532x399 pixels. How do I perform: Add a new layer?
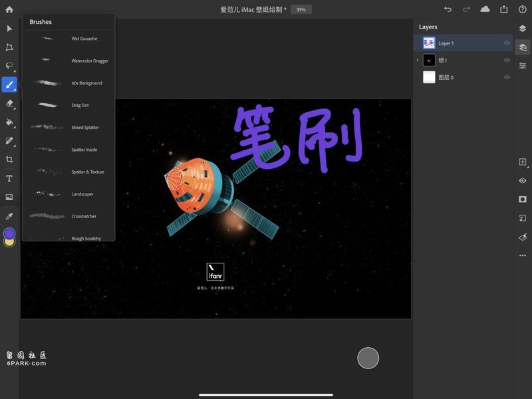[x=523, y=162]
